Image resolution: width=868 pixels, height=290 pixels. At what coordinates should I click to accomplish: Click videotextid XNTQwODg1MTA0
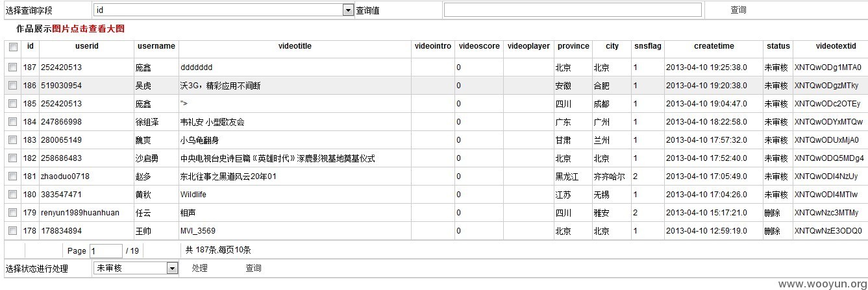[828, 67]
